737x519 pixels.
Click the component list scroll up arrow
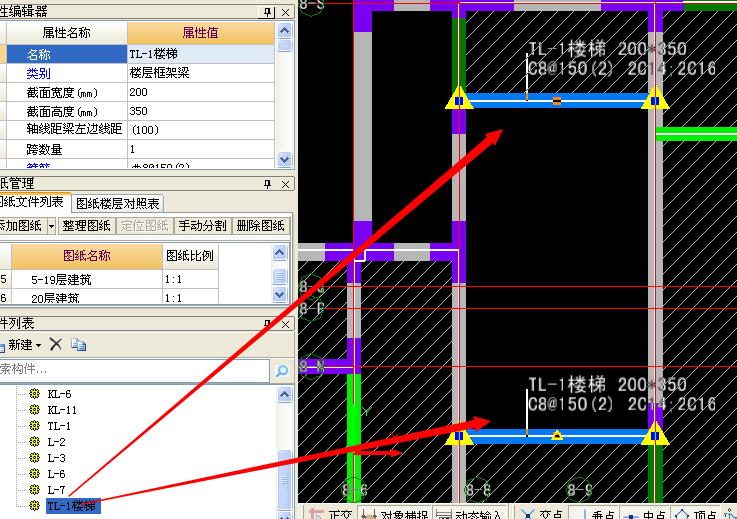284,394
